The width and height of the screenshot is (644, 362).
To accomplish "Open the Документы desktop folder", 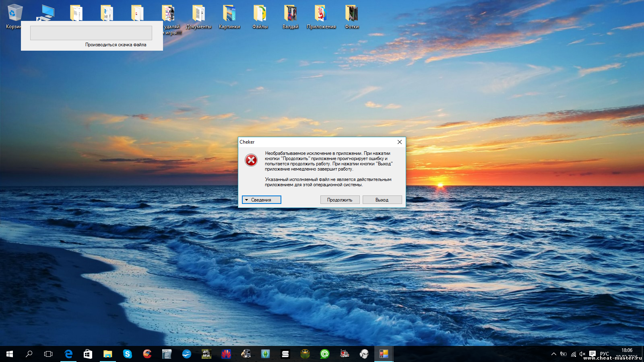I will pos(198,17).
